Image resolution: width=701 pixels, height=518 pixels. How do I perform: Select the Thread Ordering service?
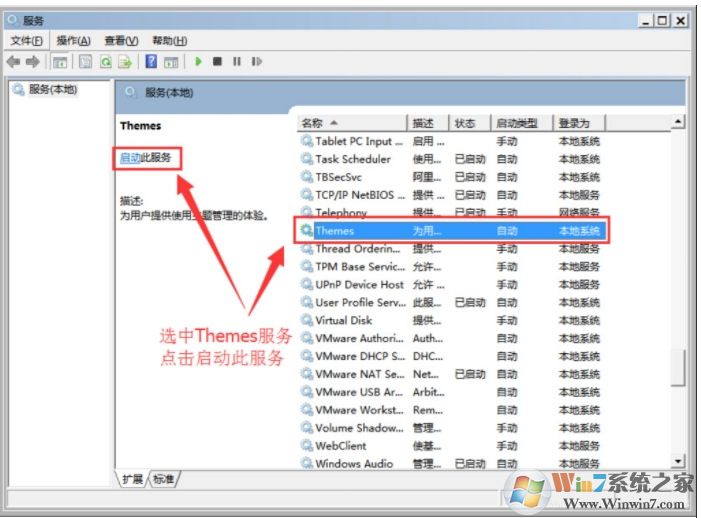click(x=450, y=249)
